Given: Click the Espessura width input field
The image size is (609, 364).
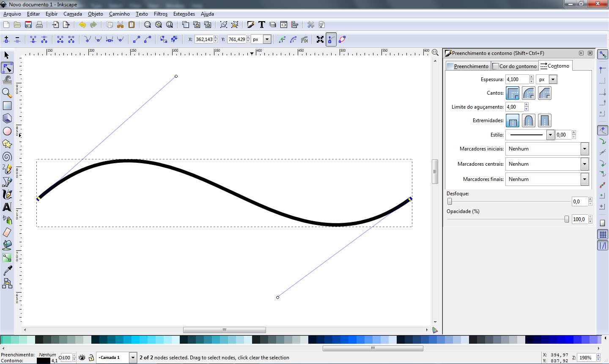Looking at the screenshot, I should 517,79.
